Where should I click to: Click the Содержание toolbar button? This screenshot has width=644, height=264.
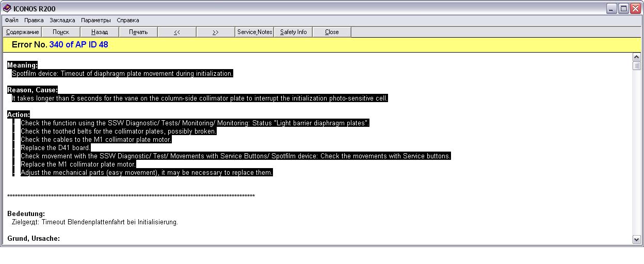(x=22, y=32)
